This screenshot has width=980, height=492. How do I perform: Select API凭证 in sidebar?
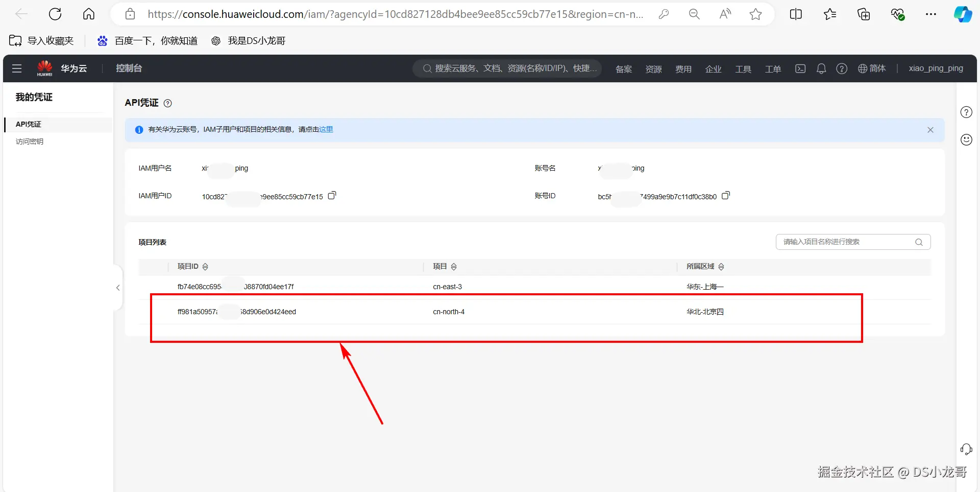coord(58,124)
